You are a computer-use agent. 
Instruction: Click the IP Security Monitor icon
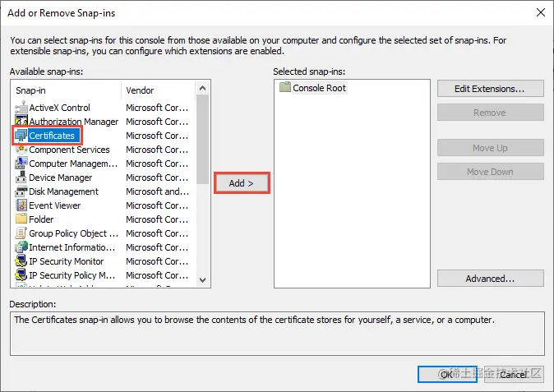(x=21, y=261)
